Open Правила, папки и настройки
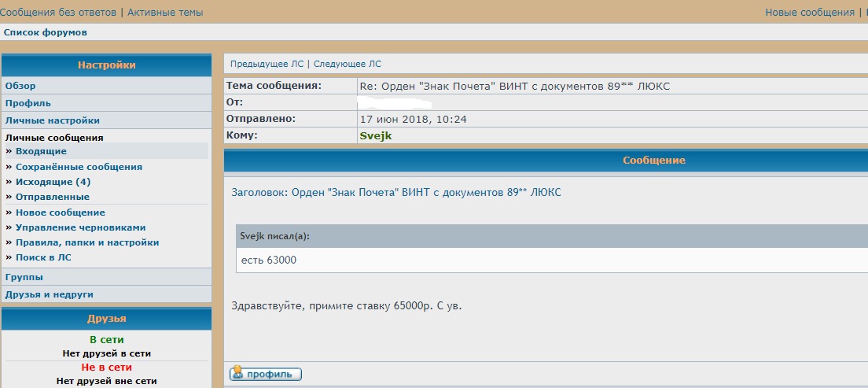This screenshot has width=868, height=388. pos(87,242)
